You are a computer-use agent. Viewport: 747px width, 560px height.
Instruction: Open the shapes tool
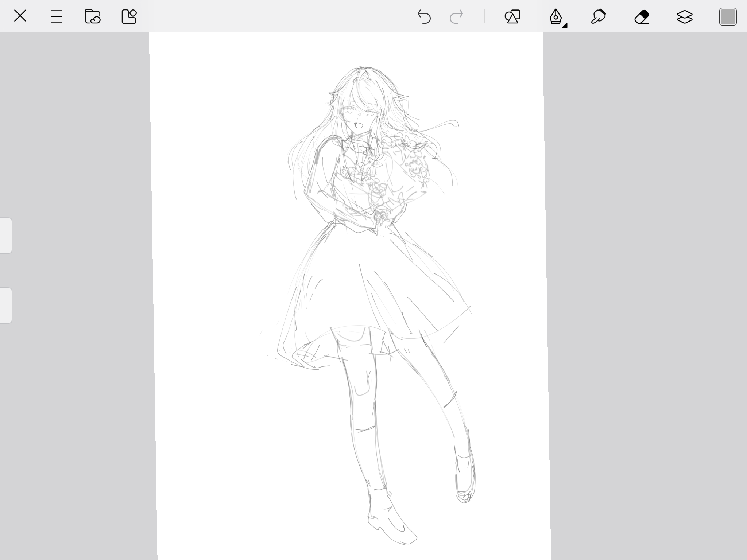(512, 16)
